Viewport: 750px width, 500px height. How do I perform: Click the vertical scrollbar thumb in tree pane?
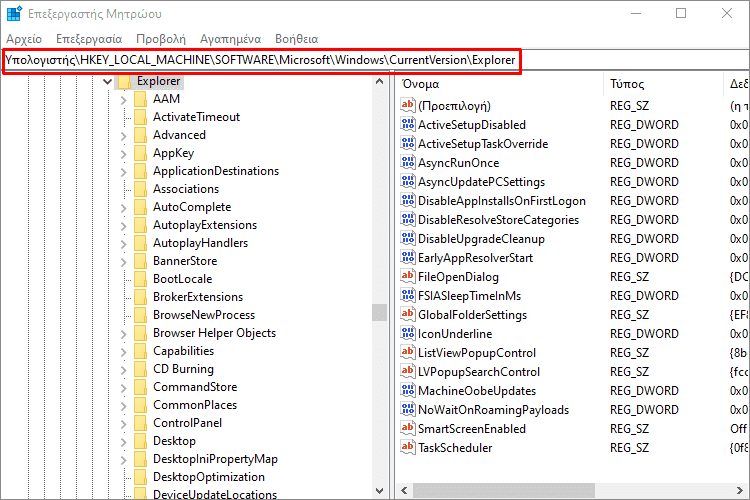pyautogui.click(x=380, y=313)
